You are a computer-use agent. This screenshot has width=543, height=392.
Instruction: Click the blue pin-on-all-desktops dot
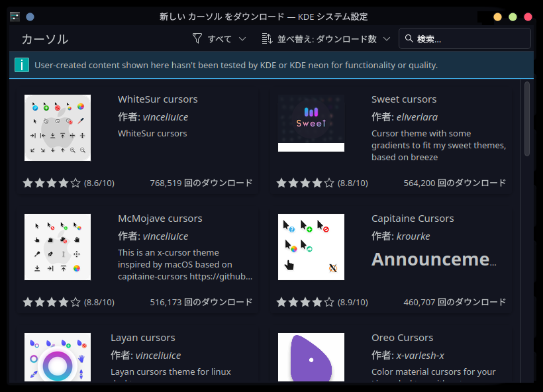[30, 17]
